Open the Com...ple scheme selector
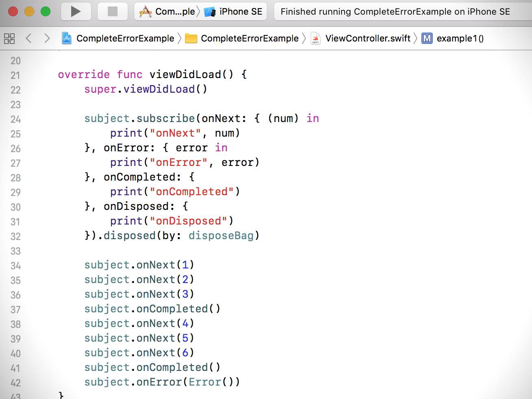 [168, 11]
